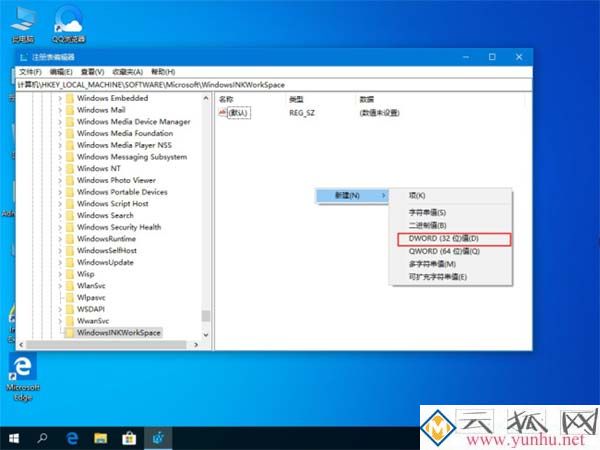Open the 帮助(H) menu
The image size is (600, 450).
point(163,72)
